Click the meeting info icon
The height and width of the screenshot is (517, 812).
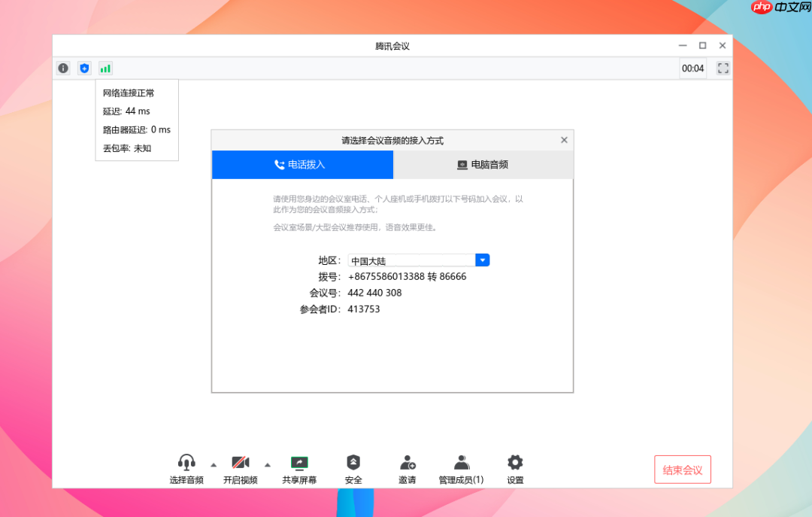62,68
